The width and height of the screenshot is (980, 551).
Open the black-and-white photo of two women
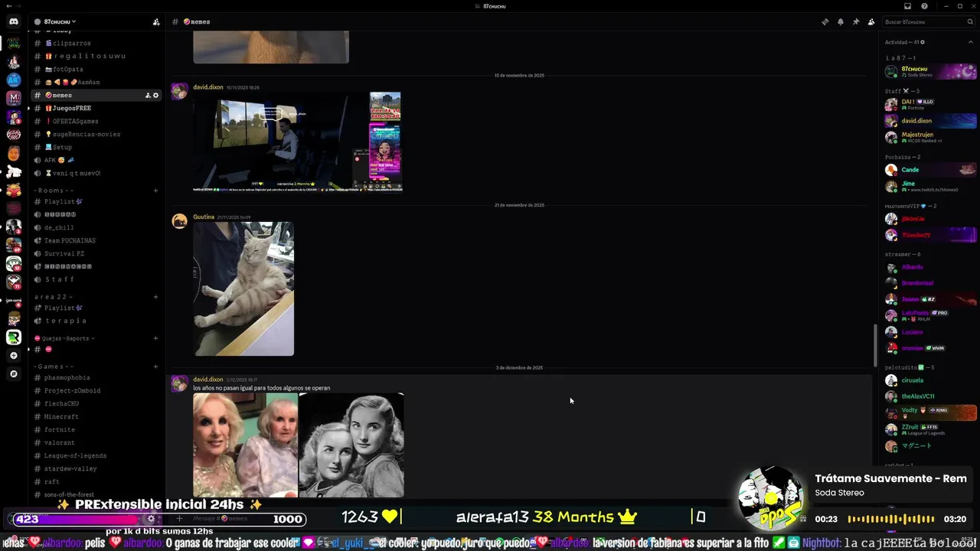351,445
